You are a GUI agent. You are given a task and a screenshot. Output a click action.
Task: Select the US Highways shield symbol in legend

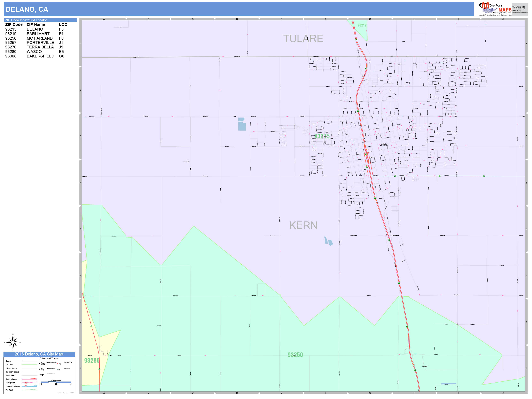(x=25, y=383)
